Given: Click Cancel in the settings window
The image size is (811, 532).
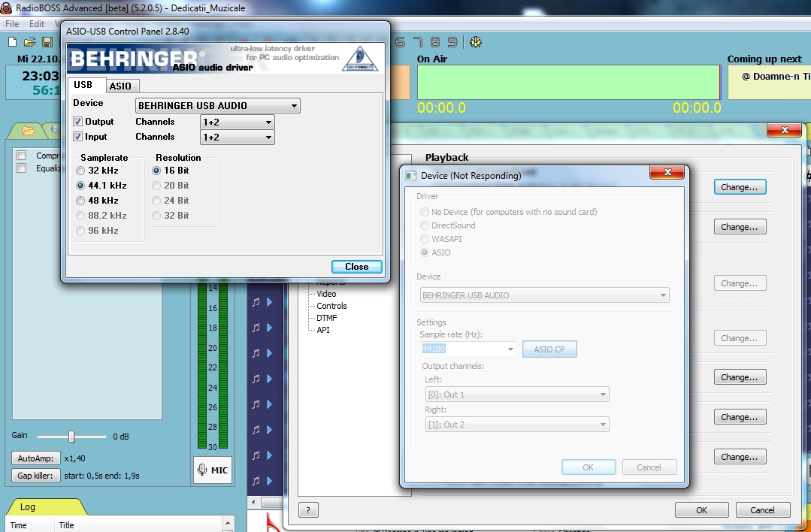Looking at the screenshot, I should pyautogui.click(x=763, y=510).
